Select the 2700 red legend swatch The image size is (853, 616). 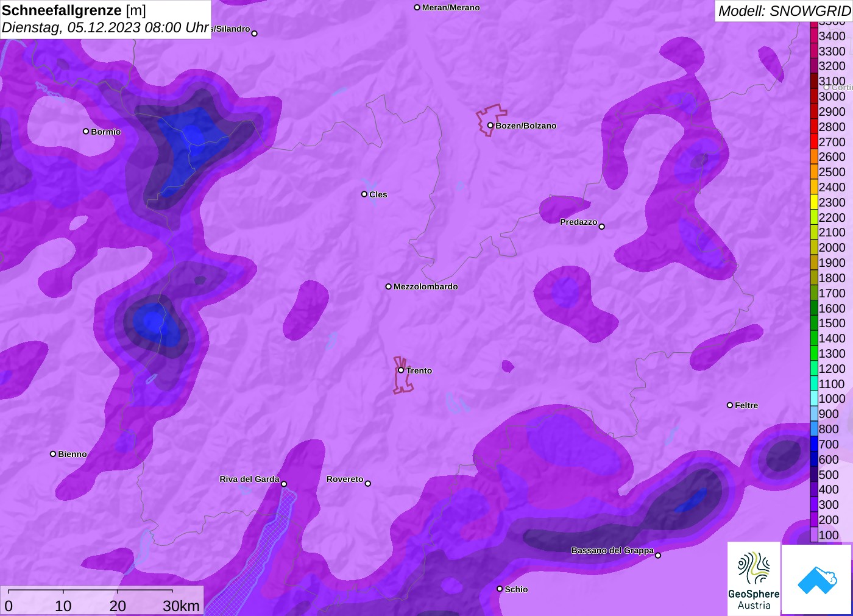(814, 142)
